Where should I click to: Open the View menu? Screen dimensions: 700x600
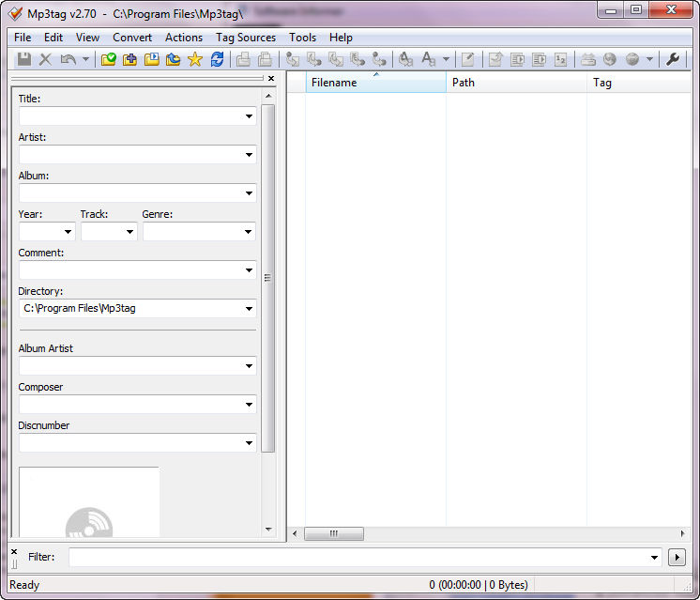pos(87,38)
